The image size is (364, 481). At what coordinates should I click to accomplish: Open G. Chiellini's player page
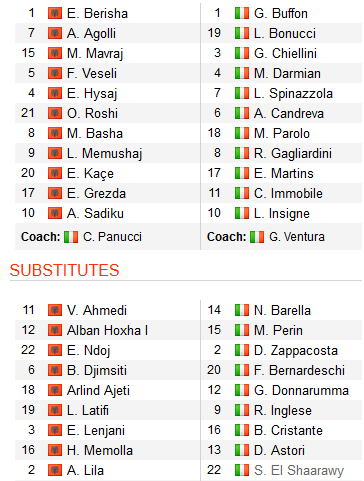pos(285,53)
